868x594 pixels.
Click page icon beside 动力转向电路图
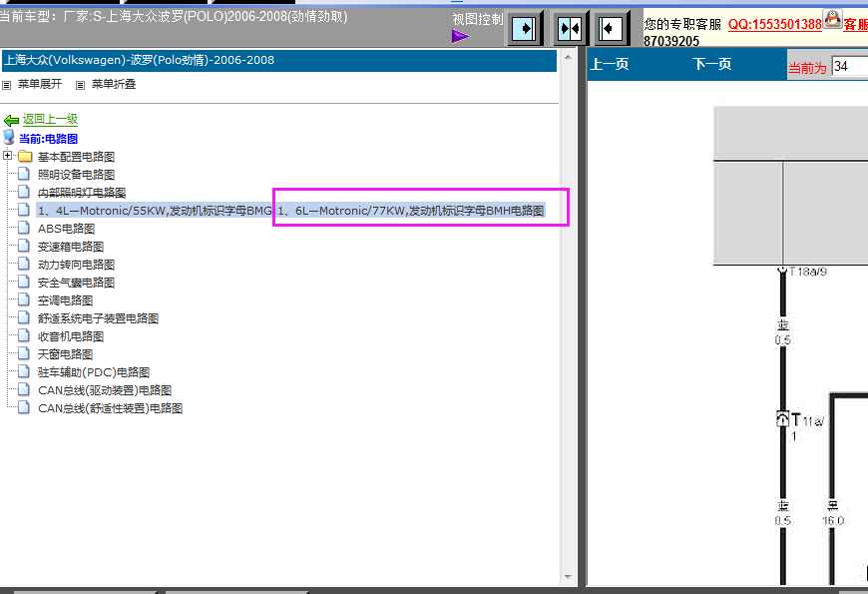[x=23, y=264]
